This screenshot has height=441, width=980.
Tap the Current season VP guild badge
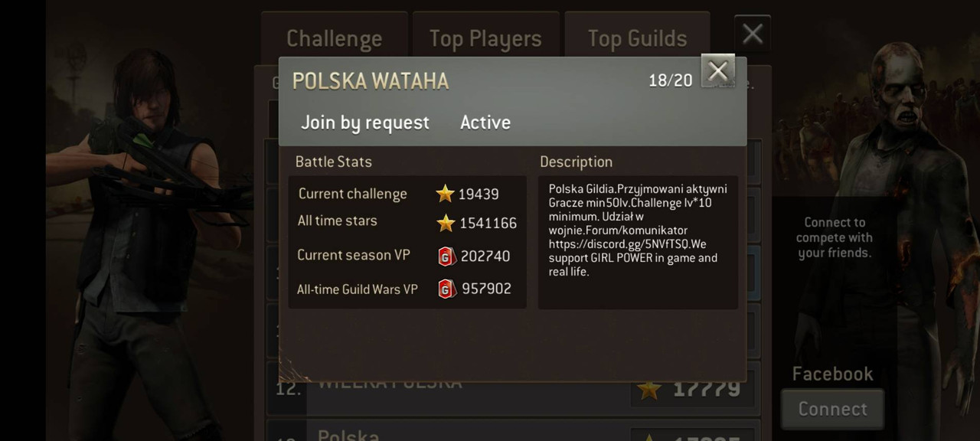tap(447, 256)
